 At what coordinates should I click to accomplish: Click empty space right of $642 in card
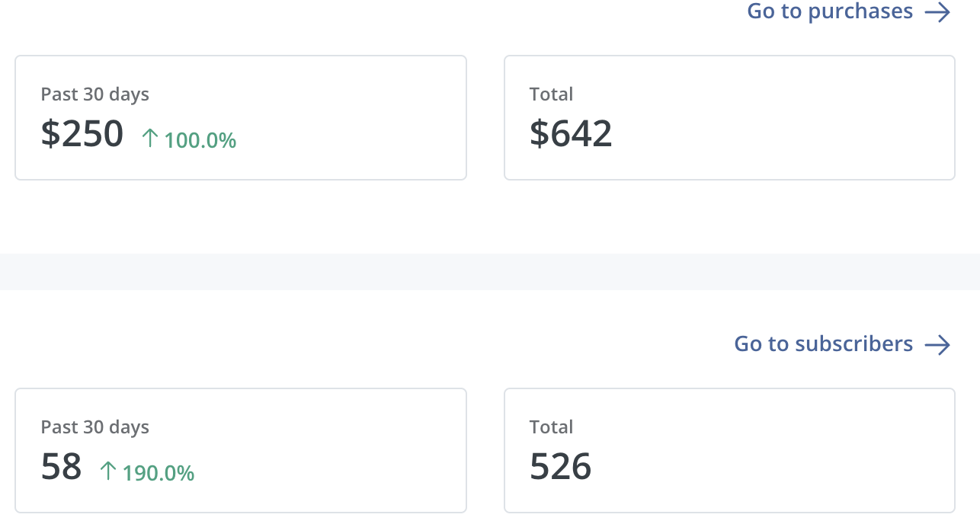tap(777, 134)
